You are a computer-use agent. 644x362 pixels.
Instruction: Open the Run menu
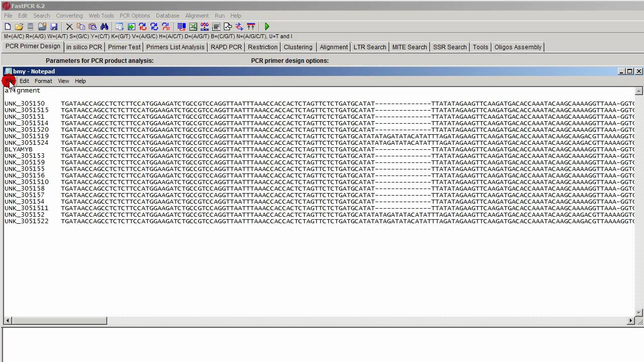[x=220, y=16]
